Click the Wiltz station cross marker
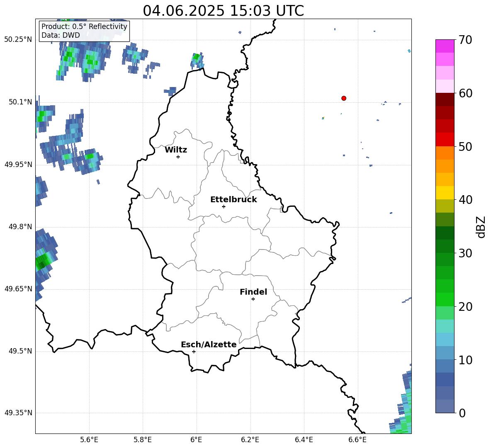This screenshot has height=448, width=491. (178, 157)
